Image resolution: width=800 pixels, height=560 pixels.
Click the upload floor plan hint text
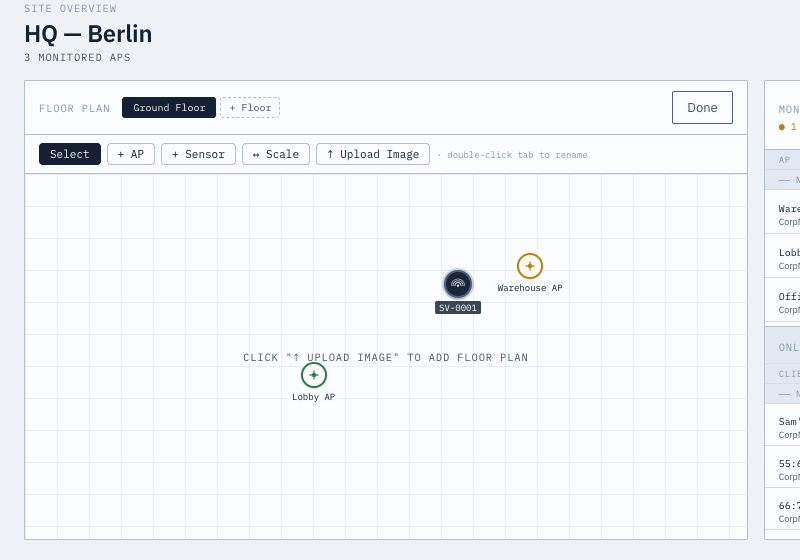385,358
